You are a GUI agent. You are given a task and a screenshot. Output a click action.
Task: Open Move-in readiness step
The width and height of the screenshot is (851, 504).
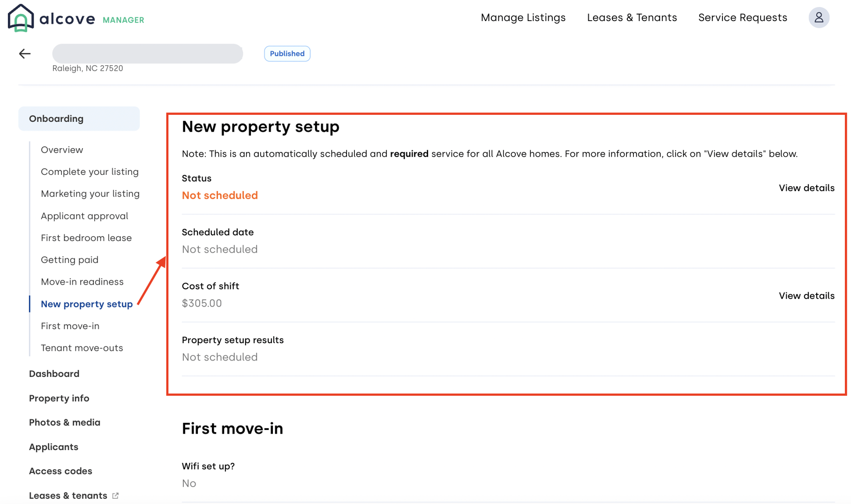[82, 282]
